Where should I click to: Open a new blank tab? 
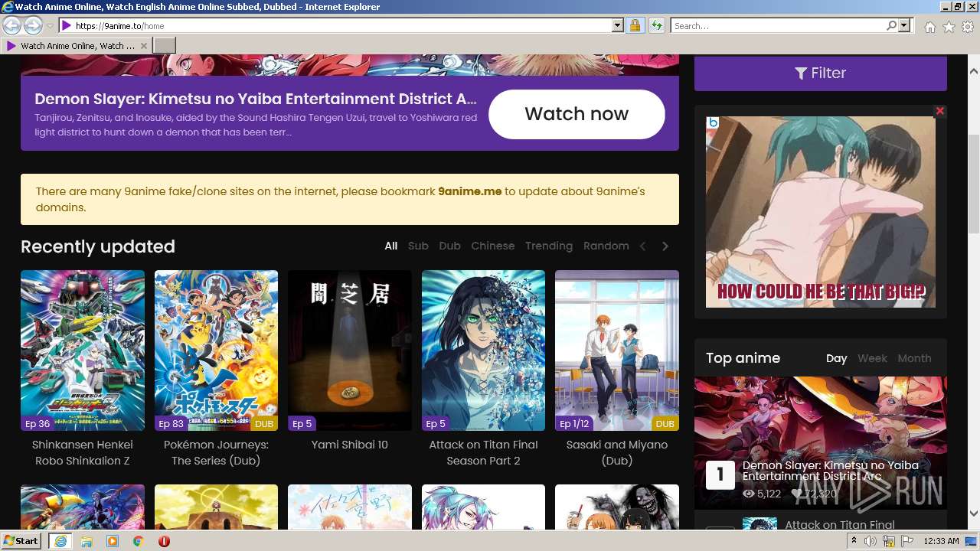tap(165, 46)
